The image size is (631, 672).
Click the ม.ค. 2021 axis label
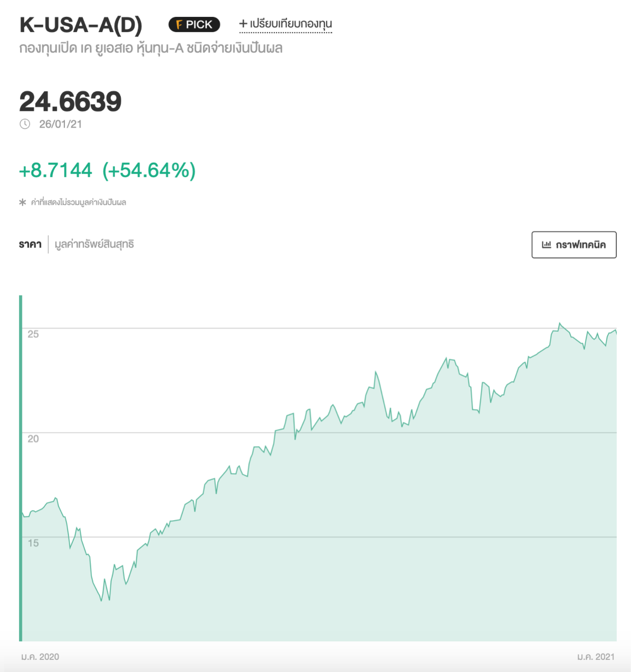pos(596,657)
